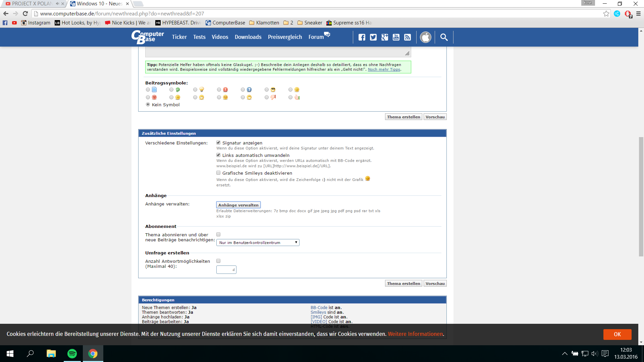The width and height of the screenshot is (644, 362).
Task: Open ComputerBase Facebook page icon
Action: (362, 37)
